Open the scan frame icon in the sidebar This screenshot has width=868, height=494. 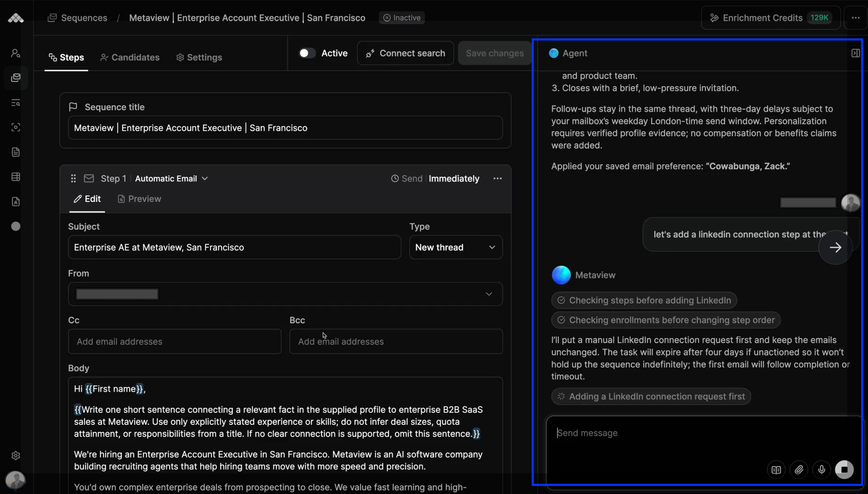16,127
